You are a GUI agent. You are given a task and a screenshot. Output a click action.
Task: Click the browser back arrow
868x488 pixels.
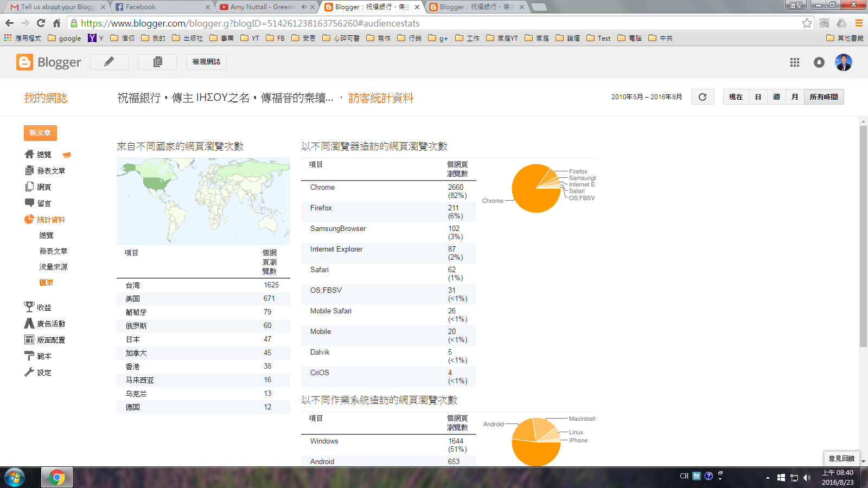click(x=9, y=23)
